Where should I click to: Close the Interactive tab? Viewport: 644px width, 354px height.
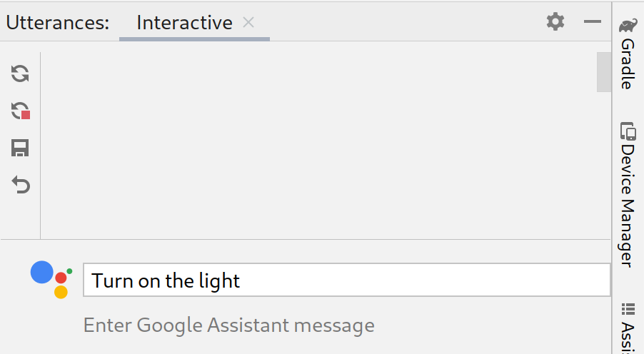click(x=248, y=22)
